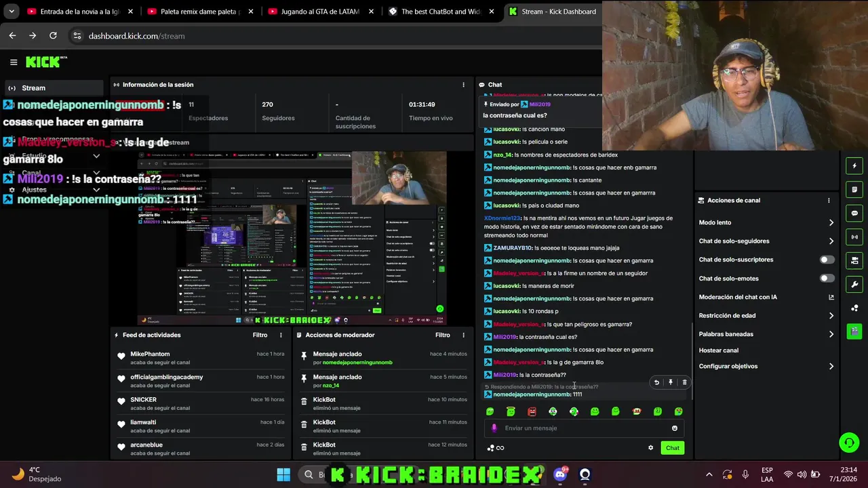Click Hostear canal
The image size is (868, 488).
click(x=719, y=350)
